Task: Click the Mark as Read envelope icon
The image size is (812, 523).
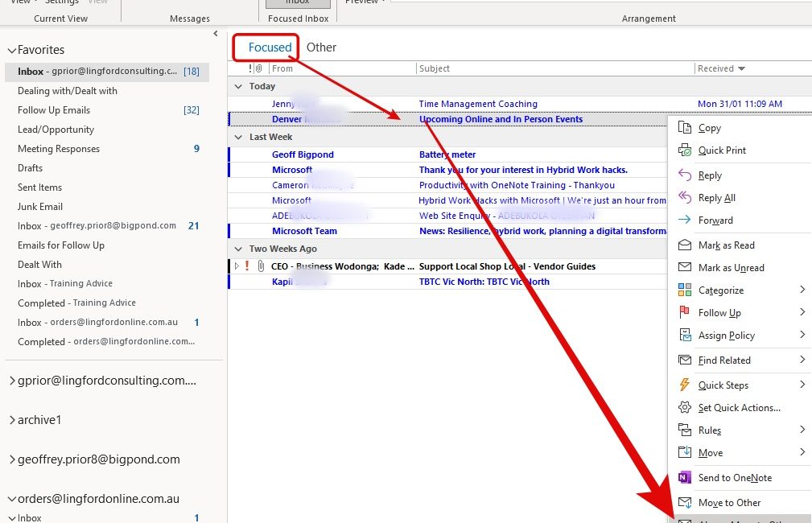Action: pos(685,245)
